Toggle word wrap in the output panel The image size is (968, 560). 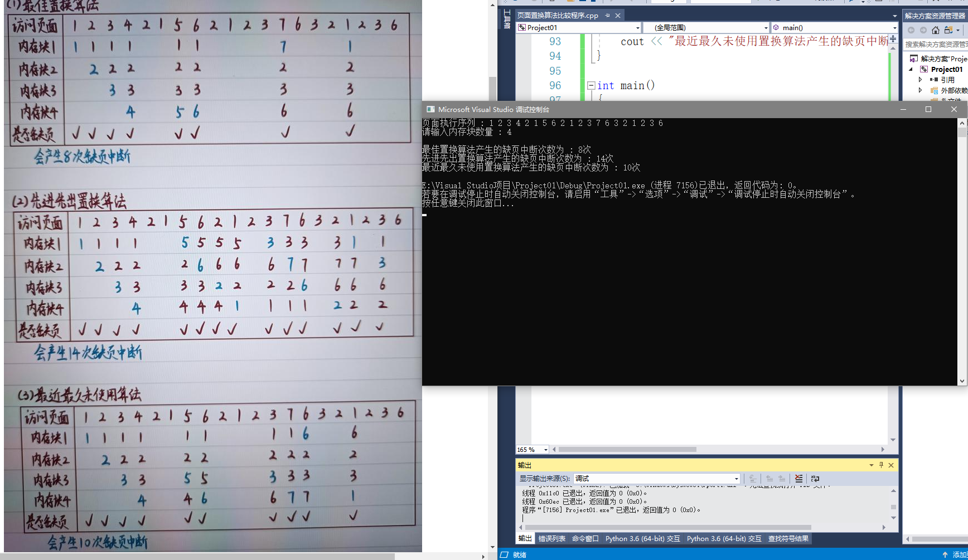pyautogui.click(x=815, y=479)
